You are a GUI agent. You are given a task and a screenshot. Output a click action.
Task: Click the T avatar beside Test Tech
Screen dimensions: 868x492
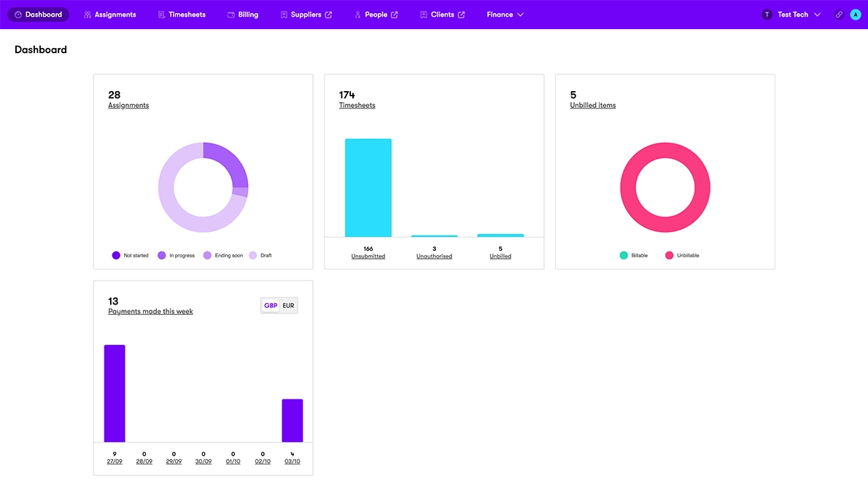coord(767,15)
